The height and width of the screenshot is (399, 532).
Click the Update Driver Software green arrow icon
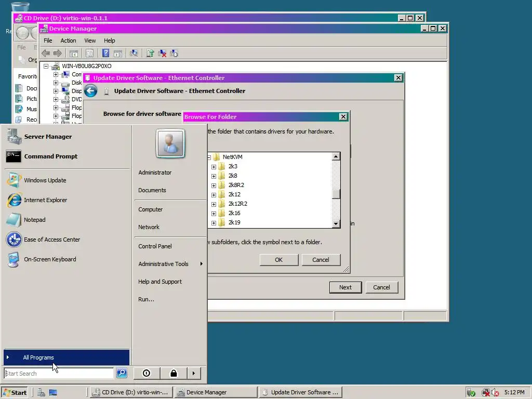pos(150,54)
